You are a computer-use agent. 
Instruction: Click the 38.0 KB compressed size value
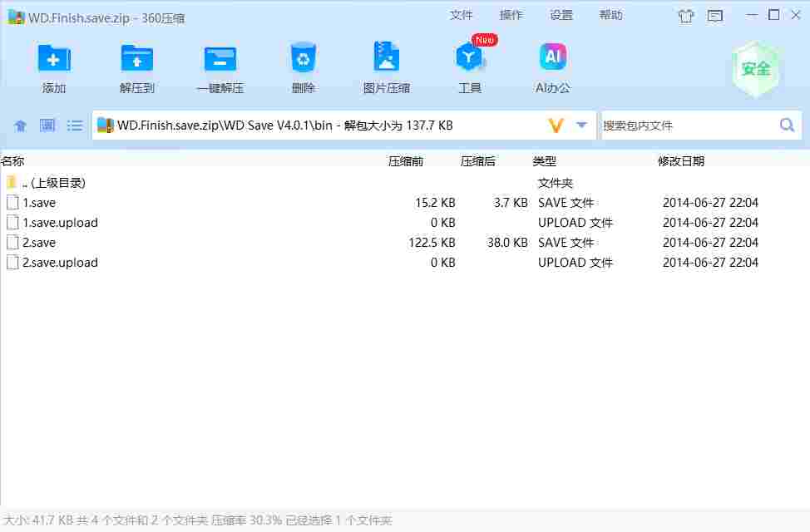point(507,242)
